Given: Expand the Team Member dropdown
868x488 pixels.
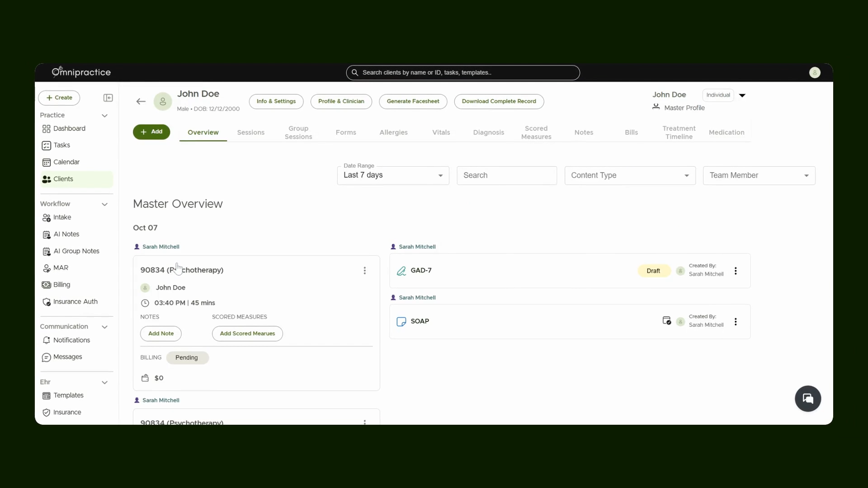Looking at the screenshot, I should 759,175.
